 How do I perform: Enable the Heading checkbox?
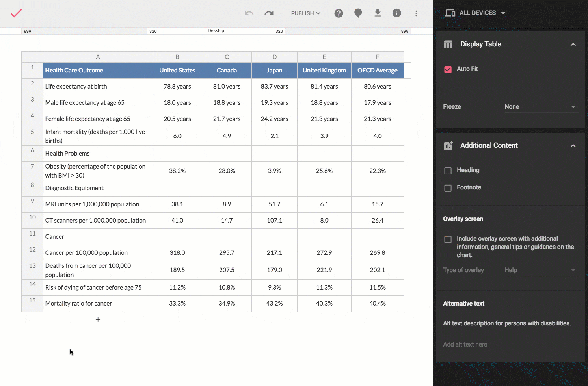[448, 171]
